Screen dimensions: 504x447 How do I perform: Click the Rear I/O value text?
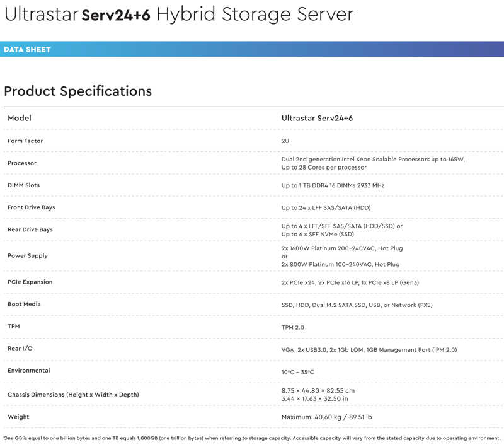click(x=369, y=349)
